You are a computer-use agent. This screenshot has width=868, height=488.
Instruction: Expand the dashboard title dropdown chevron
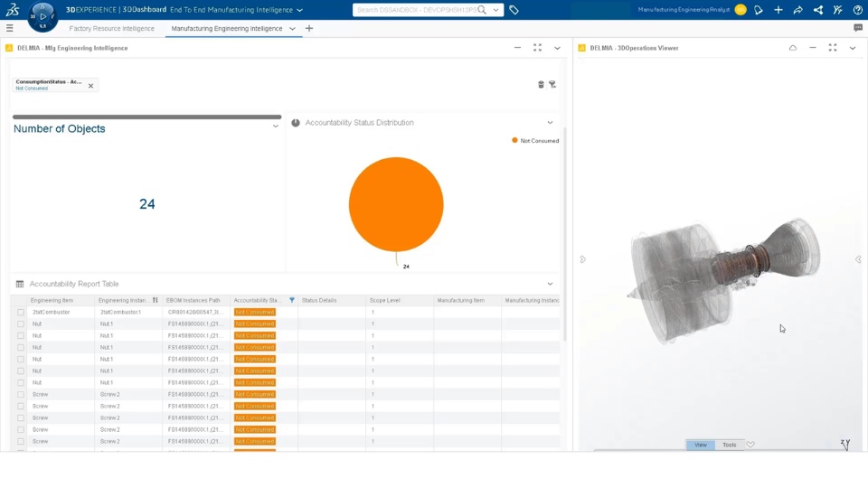pos(299,10)
